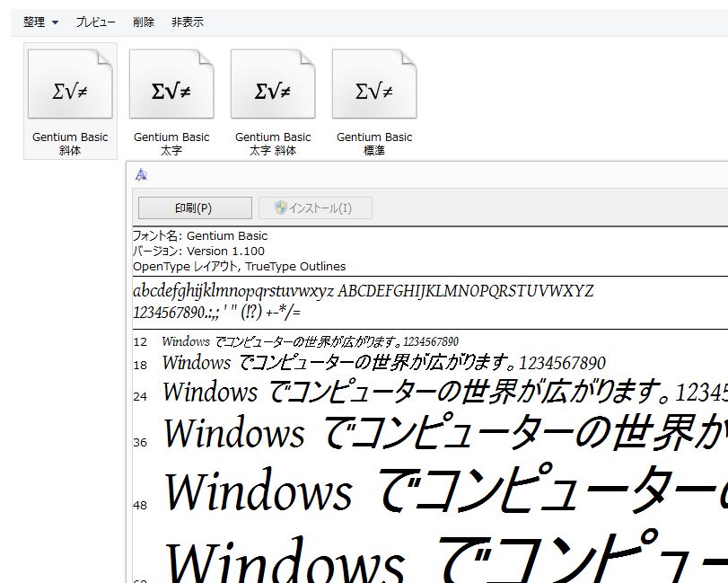Click the 36-point Windows sample text line
The height and width of the screenshot is (583, 728).
point(446,432)
